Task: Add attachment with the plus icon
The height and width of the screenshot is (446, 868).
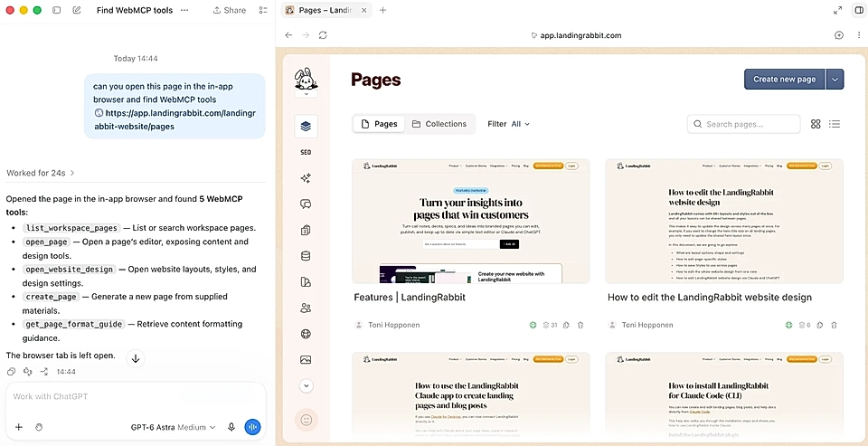Action: 18,427
